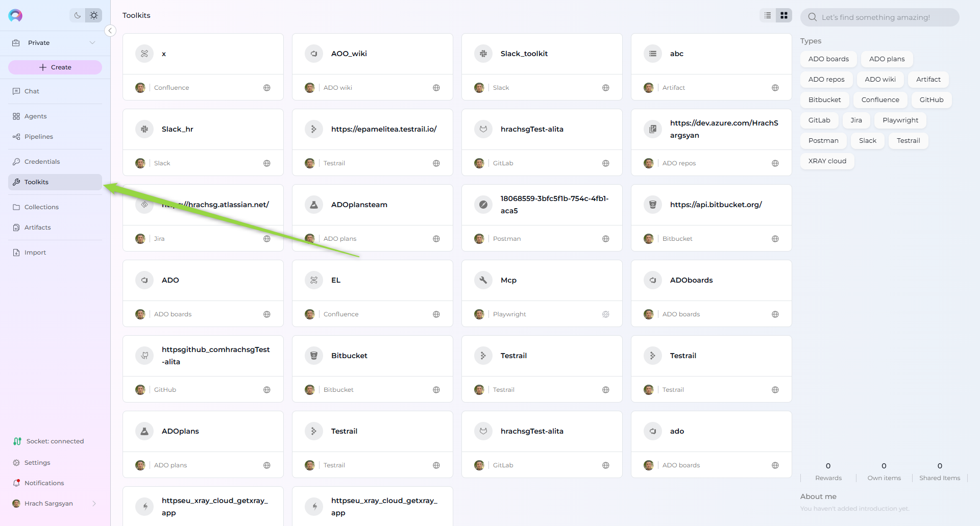The image size is (980, 526).
Task: Click dev.azure.com ADO repos card icon
Action: tap(653, 129)
